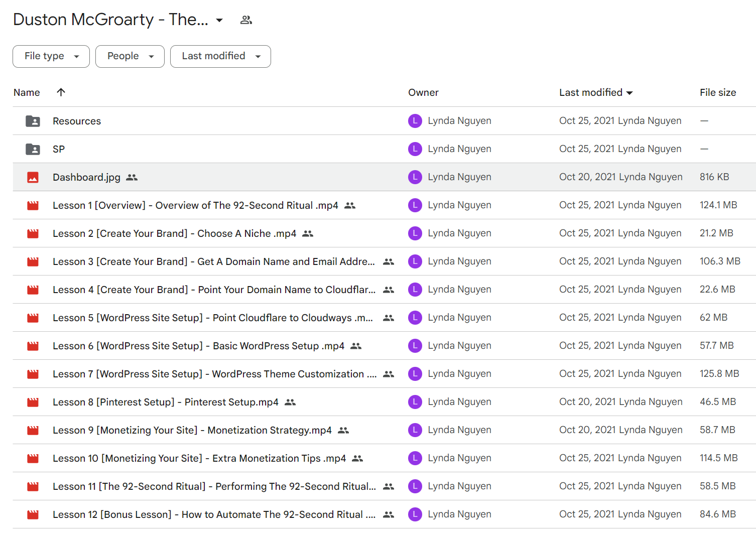
Task: Click the Lesson 10 video file icon
Action: [33, 458]
